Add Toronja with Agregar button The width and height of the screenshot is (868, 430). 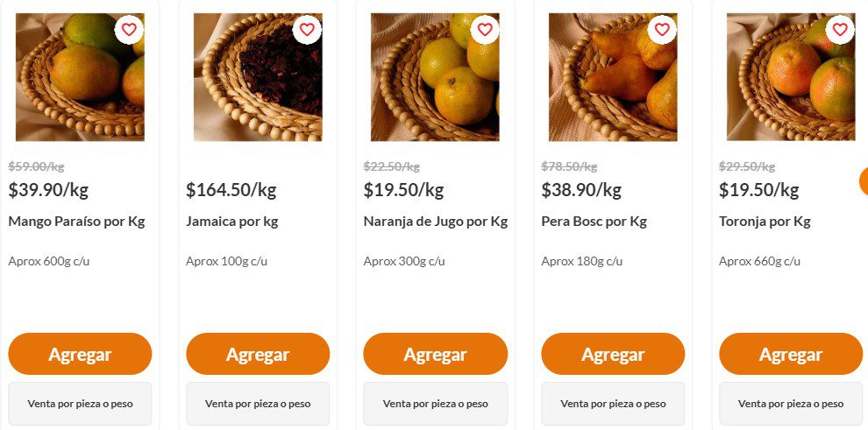point(791,354)
